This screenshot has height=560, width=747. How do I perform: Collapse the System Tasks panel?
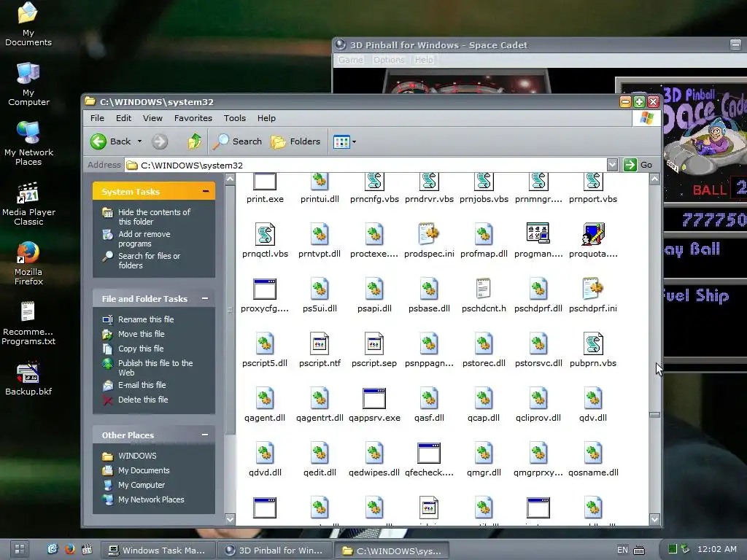click(x=205, y=192)
